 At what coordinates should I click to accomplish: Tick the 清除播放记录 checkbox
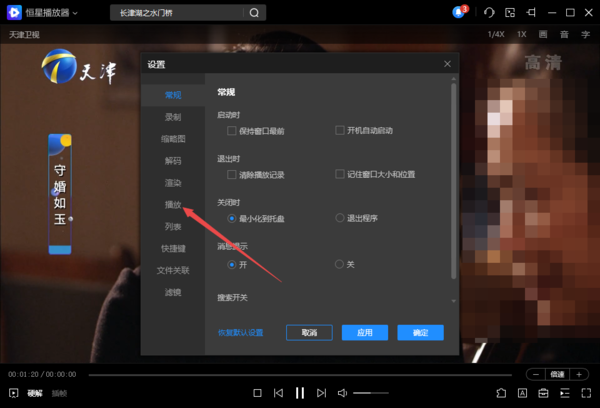coord(233,174)
